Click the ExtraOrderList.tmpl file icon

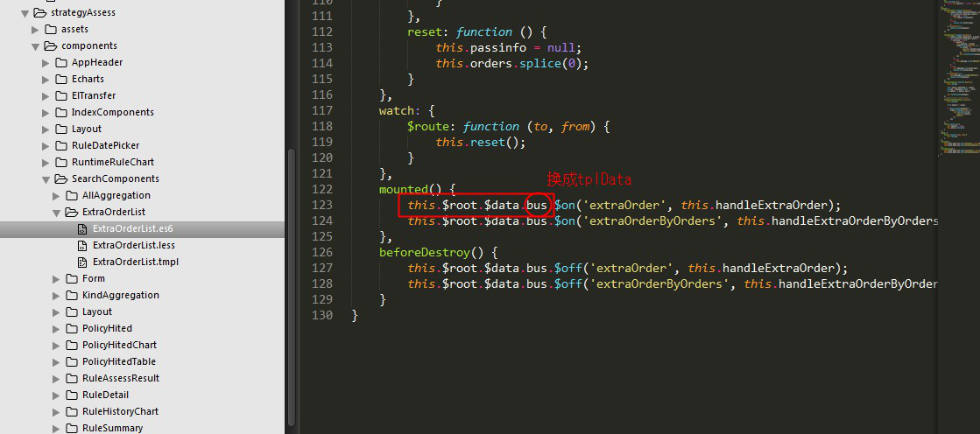pos(82,262)
